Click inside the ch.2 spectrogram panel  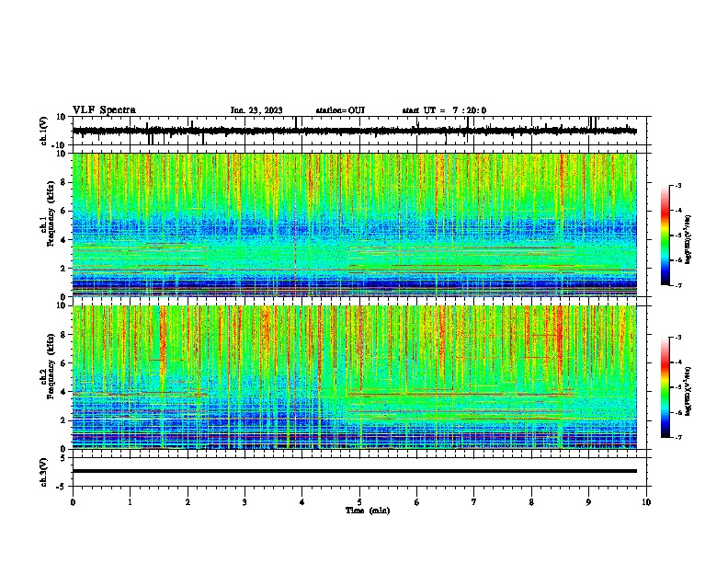point(355,377)
